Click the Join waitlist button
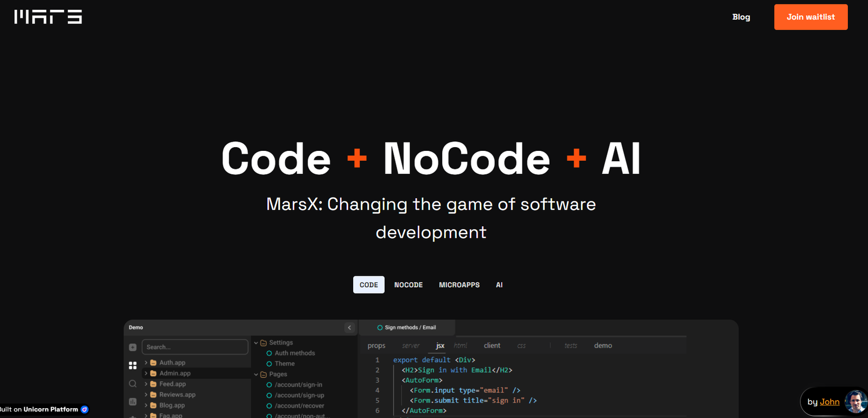The width and height of the screenshot is (868, 418). (810, 17)
